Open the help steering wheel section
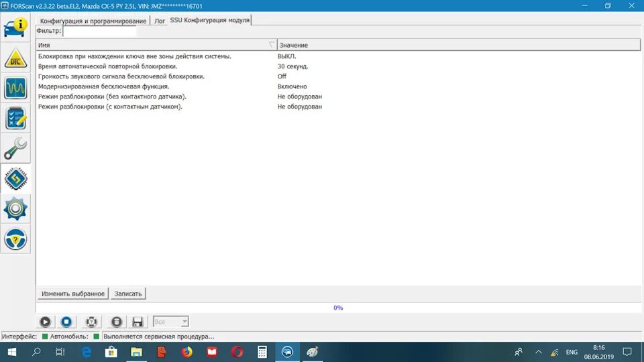644x362 pixels. [x=15, y=239]
